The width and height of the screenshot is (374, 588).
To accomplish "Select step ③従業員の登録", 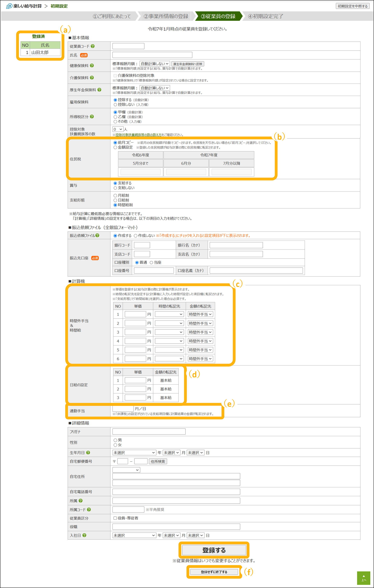I will click(218, 16).
